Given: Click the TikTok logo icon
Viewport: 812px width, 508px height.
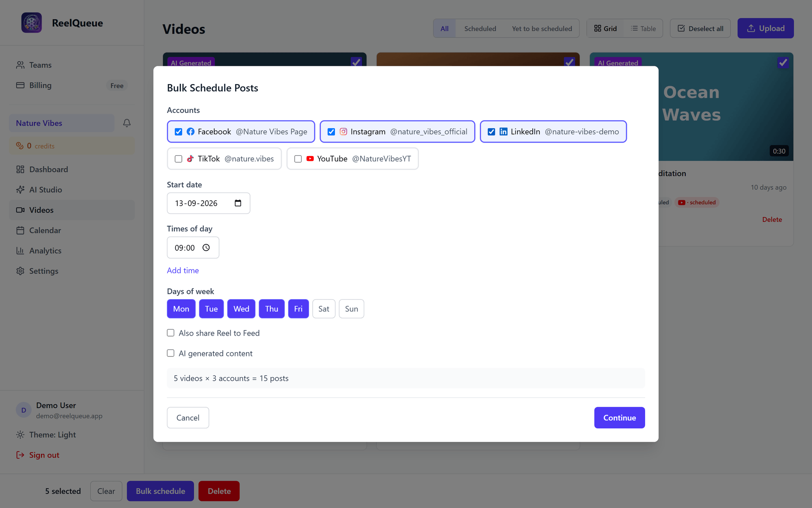Looking at the screenshot, I should click(x=190, y=159).
